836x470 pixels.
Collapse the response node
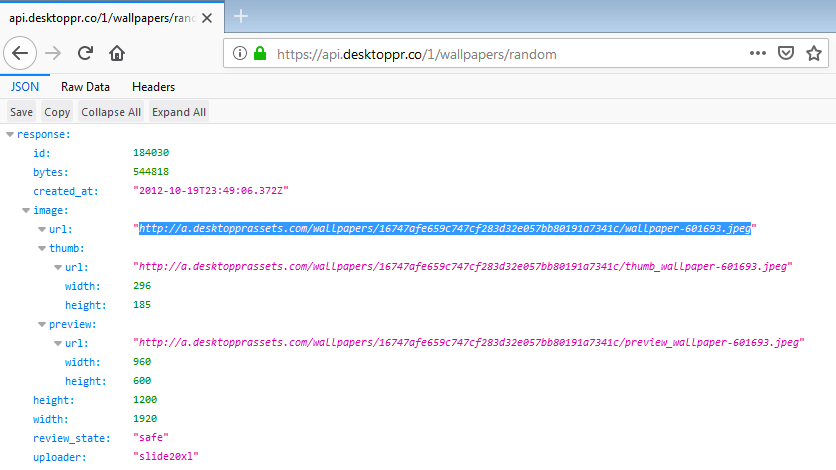point(10,134)
